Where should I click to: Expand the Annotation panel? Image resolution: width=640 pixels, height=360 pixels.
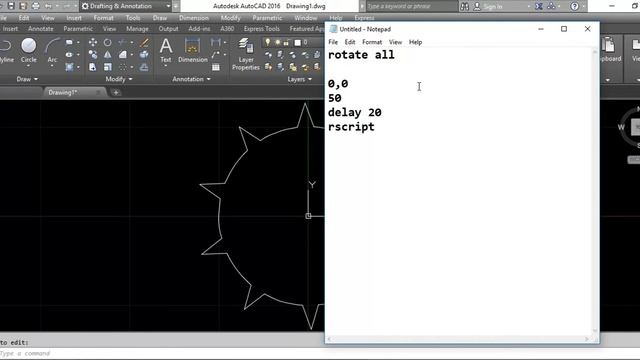pyautogui.click(x=191, y=79)
